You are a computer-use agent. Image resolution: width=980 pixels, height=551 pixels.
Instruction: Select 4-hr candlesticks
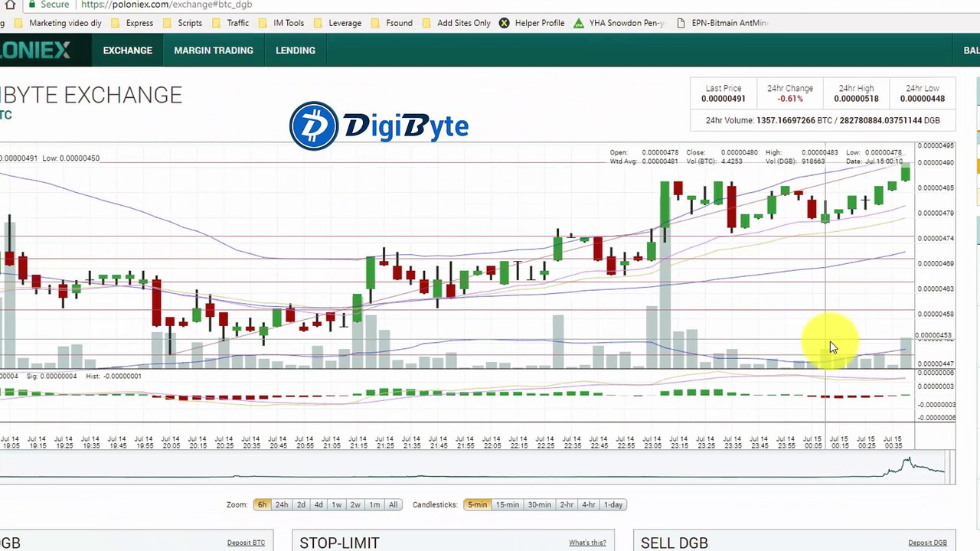click(588, 505)
